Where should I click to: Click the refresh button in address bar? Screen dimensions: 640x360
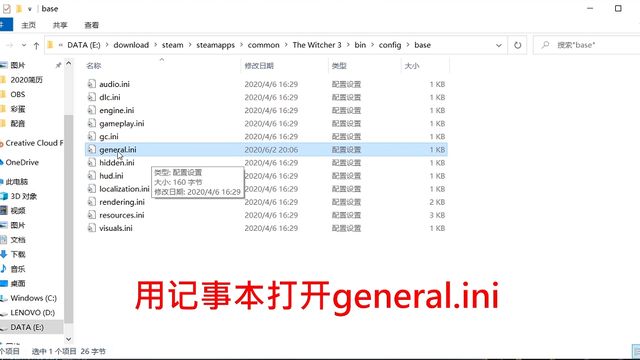[x=518, y=45]
